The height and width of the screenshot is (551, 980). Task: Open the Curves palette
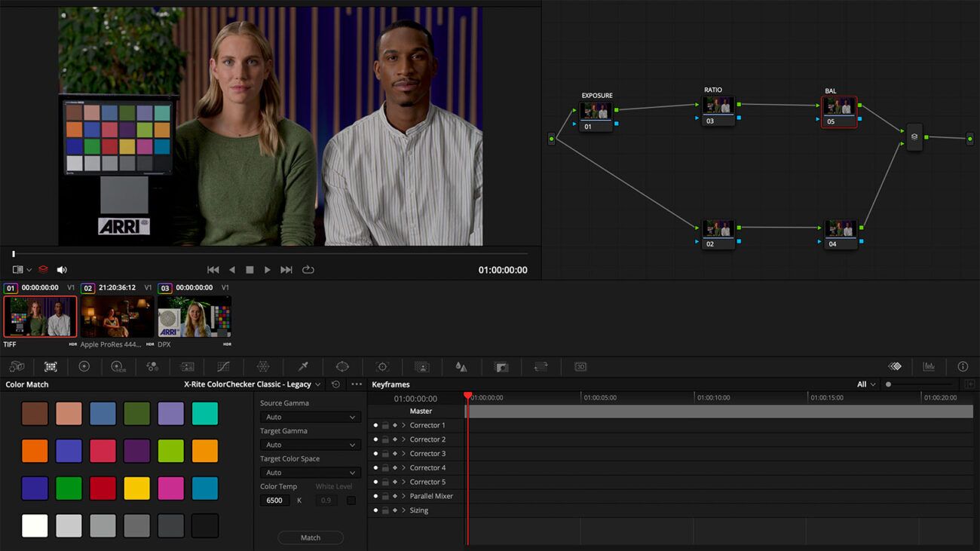223,366
